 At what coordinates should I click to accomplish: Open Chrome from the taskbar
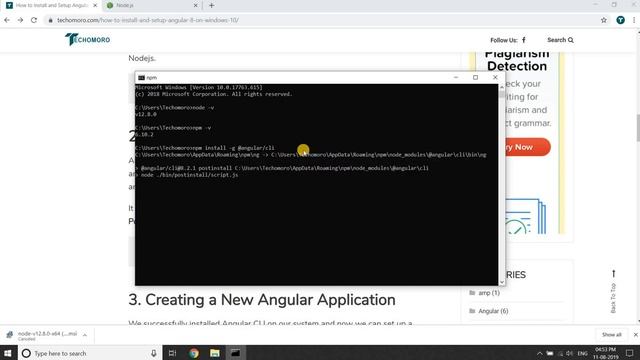point(193,353)
